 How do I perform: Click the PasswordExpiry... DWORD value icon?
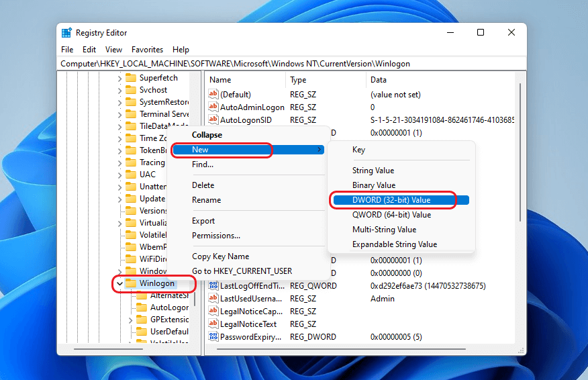point(213,337)
